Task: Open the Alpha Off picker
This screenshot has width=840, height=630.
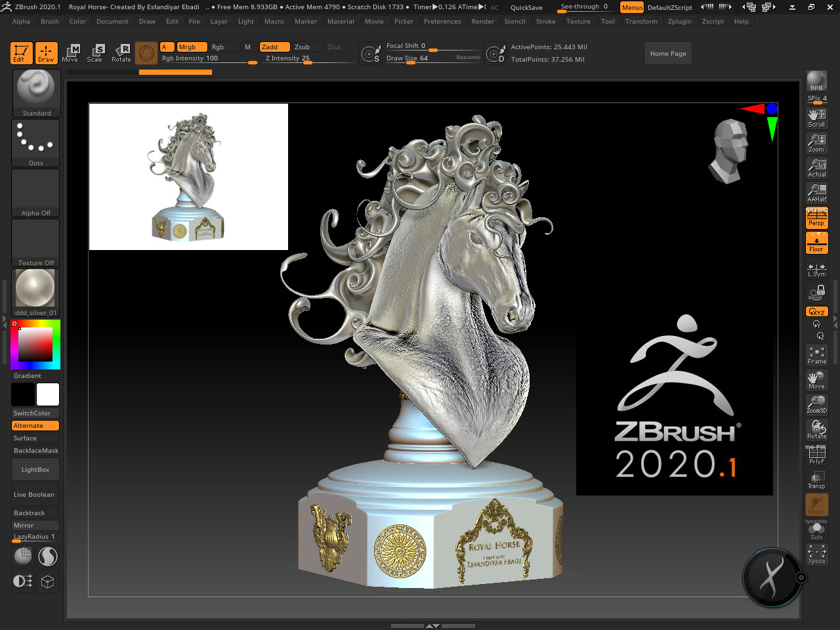Action: pos(36,193)
